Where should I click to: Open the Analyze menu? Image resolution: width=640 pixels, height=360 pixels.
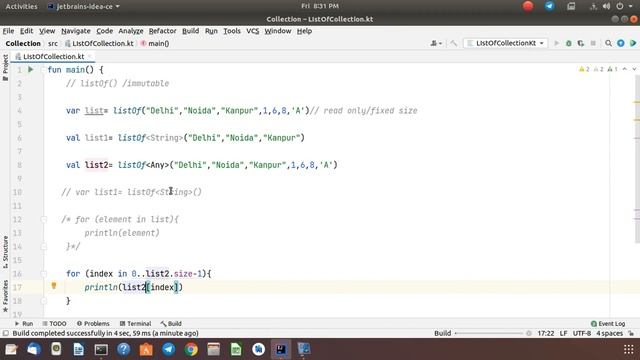click(131, 31)
